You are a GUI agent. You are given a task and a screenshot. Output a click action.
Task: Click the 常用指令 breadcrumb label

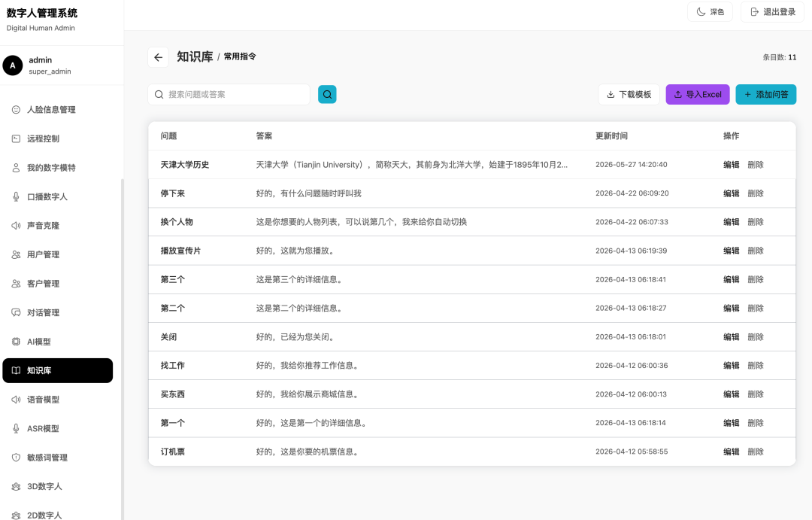pos(240,56)
